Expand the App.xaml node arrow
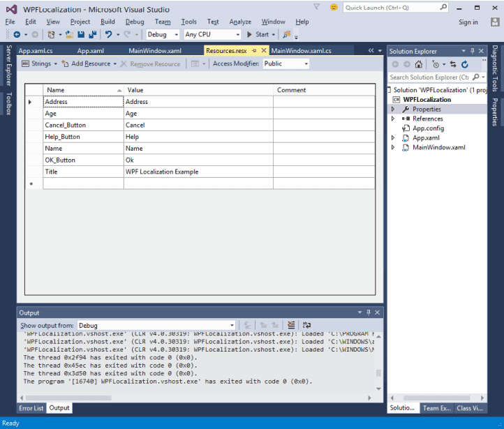 tap(393, 137)
